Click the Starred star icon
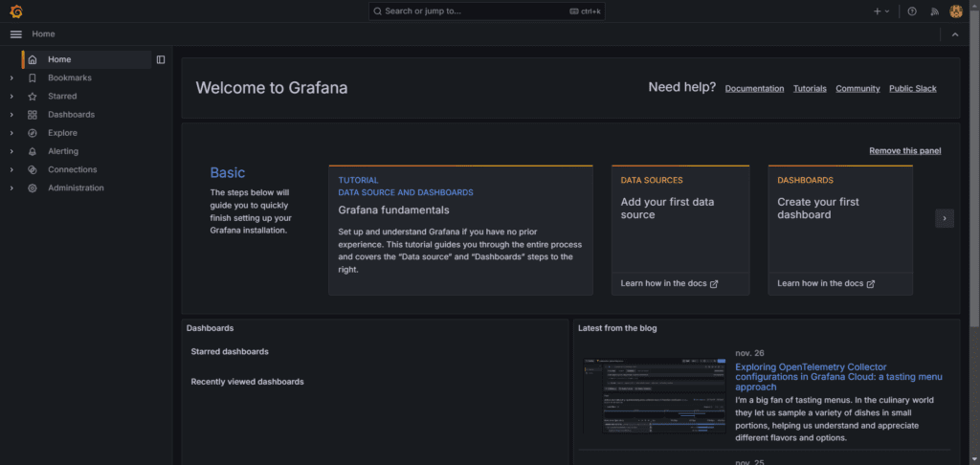 (33, 97)
